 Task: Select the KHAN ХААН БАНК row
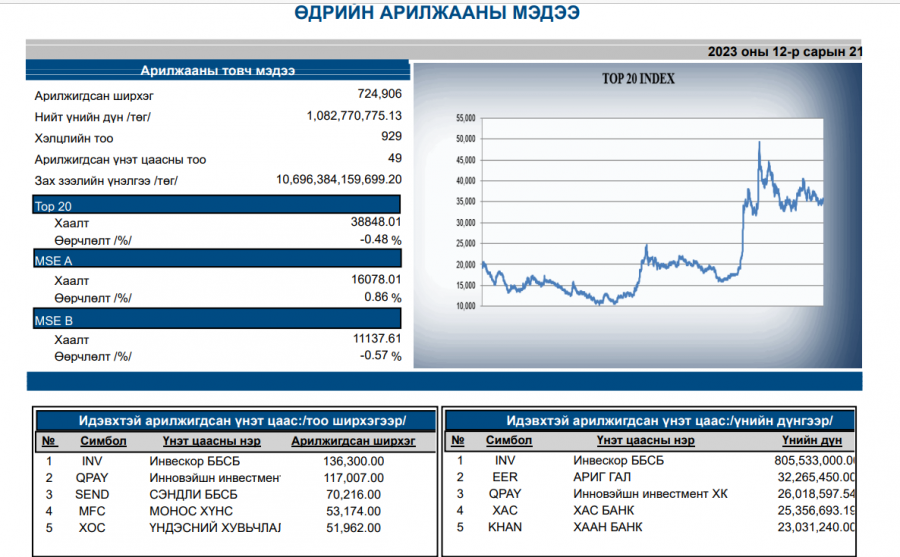650,527
